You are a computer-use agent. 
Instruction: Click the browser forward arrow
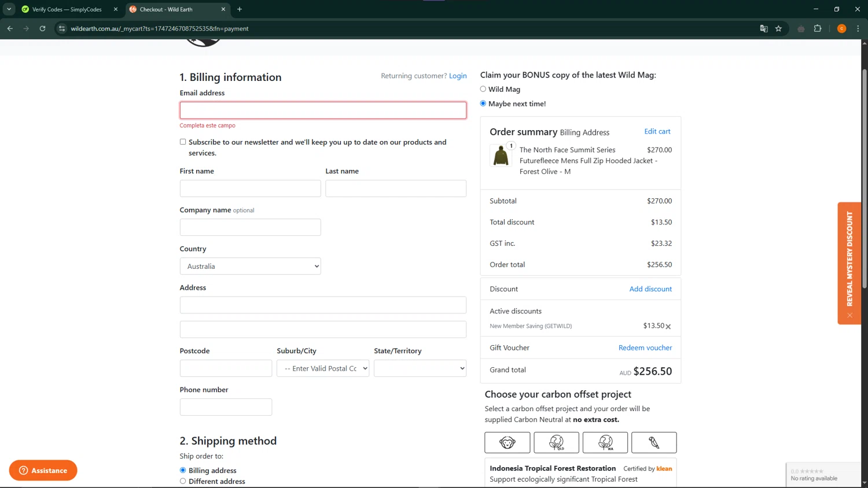click(x=26, y=28)
